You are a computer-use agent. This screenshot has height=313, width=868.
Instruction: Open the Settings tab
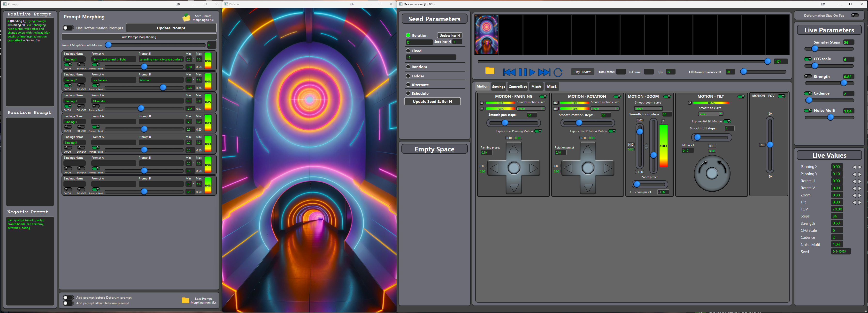point(498,87)
